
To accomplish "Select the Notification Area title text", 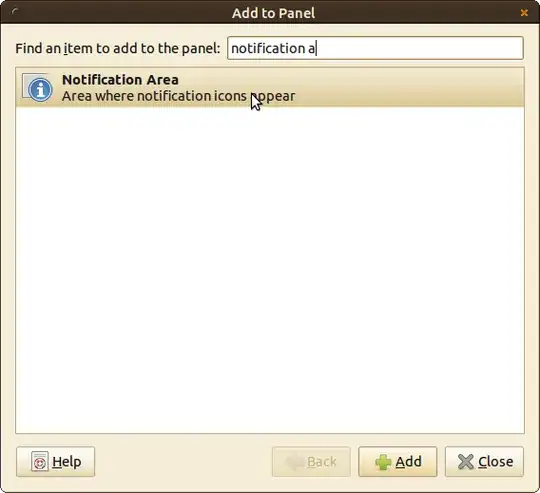I will point(120,80).
